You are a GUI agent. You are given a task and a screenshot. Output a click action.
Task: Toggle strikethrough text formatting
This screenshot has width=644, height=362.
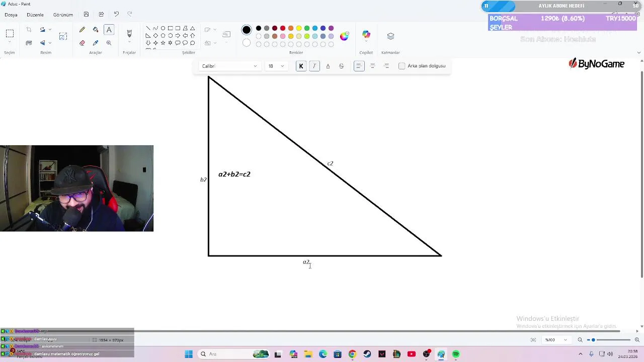[x=341, y=66]
